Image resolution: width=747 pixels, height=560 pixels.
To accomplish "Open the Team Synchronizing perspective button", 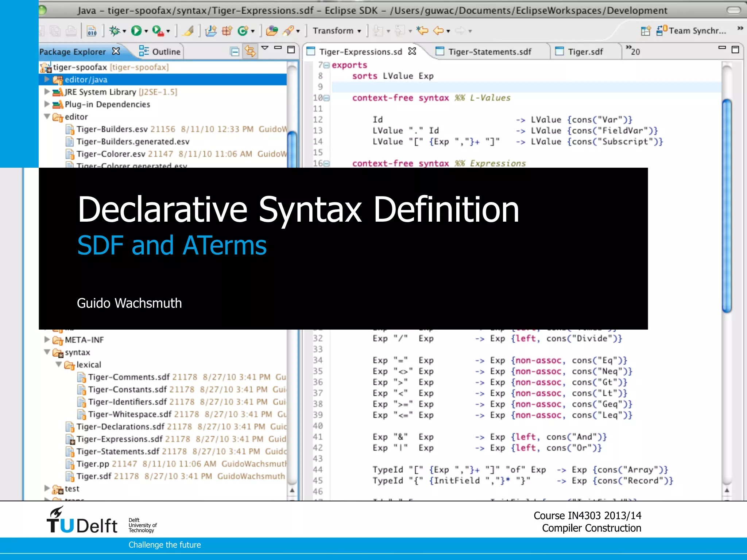I will tap(692, 31).
